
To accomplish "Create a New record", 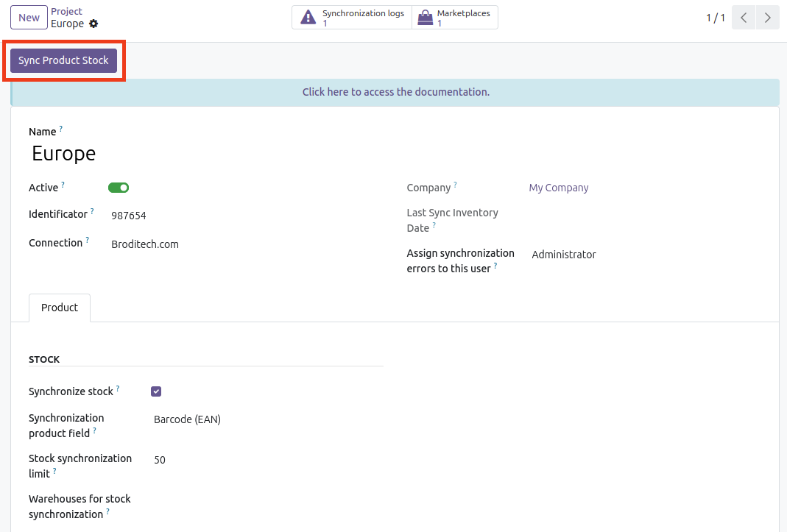I will click(x=29, y=18).
